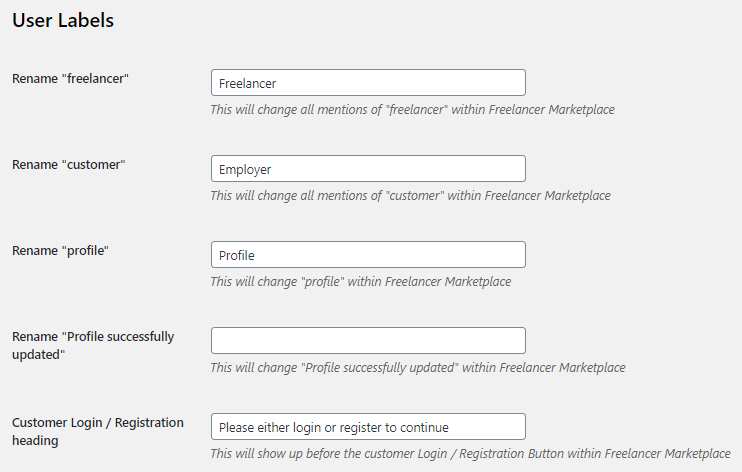Click the Customer Login / Registration heading label
742x472 pixels.
point(98,431)
